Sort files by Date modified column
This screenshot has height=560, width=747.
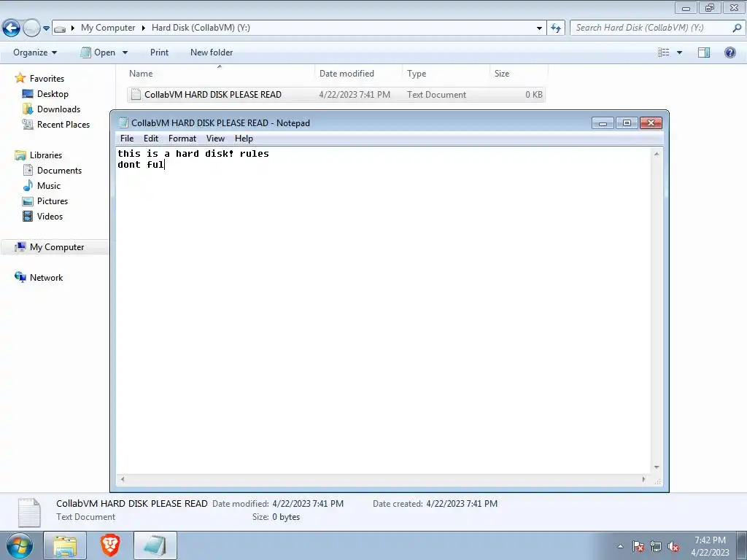coord(358,74)
